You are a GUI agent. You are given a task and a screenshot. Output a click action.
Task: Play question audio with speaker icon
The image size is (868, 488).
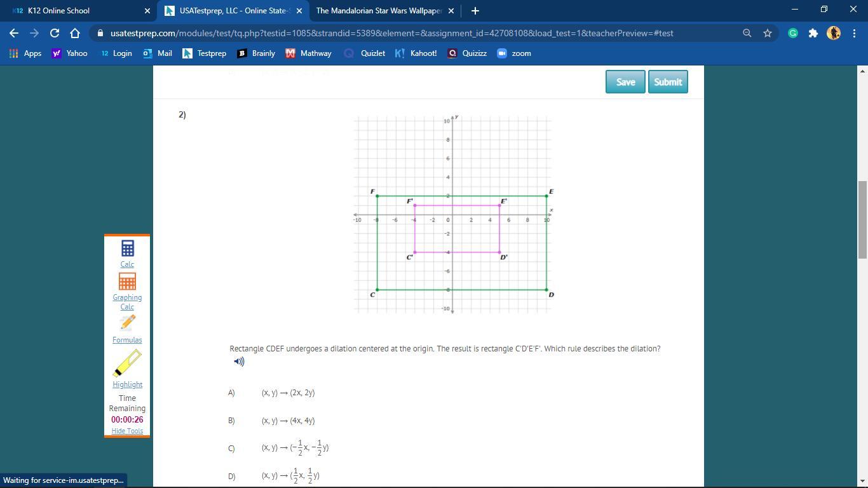239,362
